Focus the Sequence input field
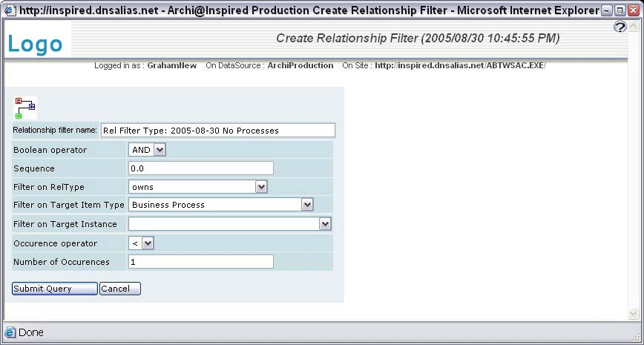Screen dimensions: 644x345 click(x=201, y=168)
